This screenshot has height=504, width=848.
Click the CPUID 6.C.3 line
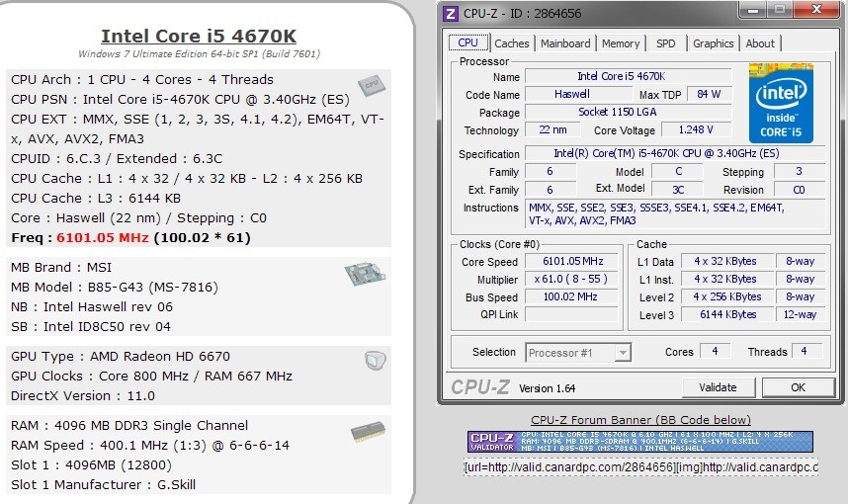(x=117, y=159)
